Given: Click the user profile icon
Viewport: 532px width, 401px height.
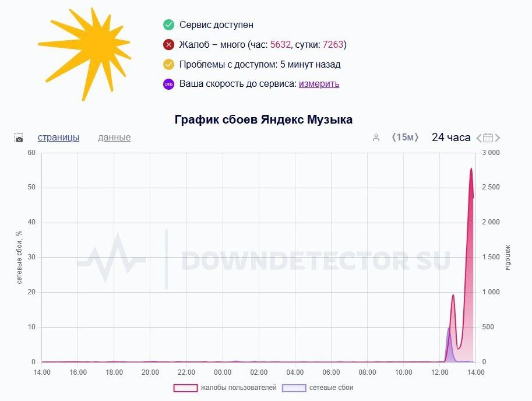Looking at the screenshot, I should tap(376, 138).
